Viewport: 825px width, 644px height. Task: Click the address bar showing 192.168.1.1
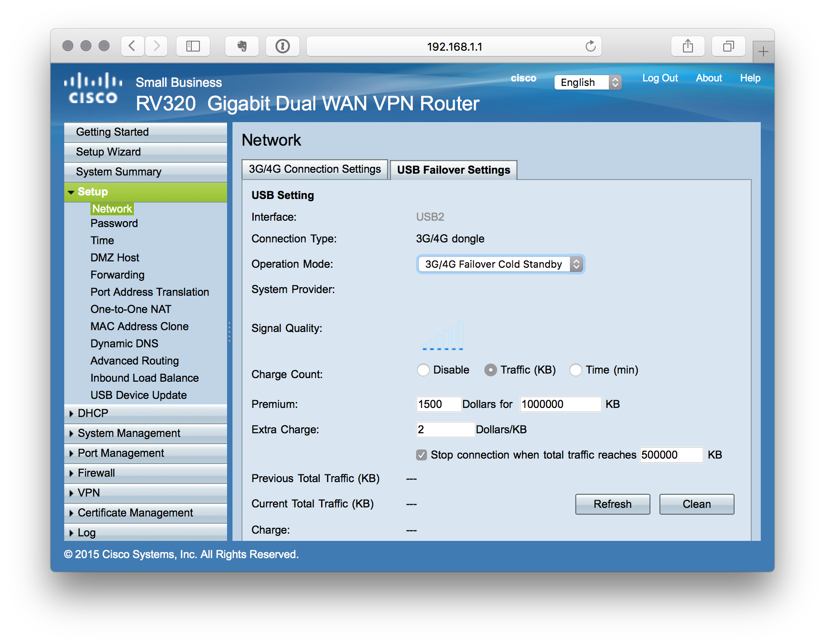[454, 46]
